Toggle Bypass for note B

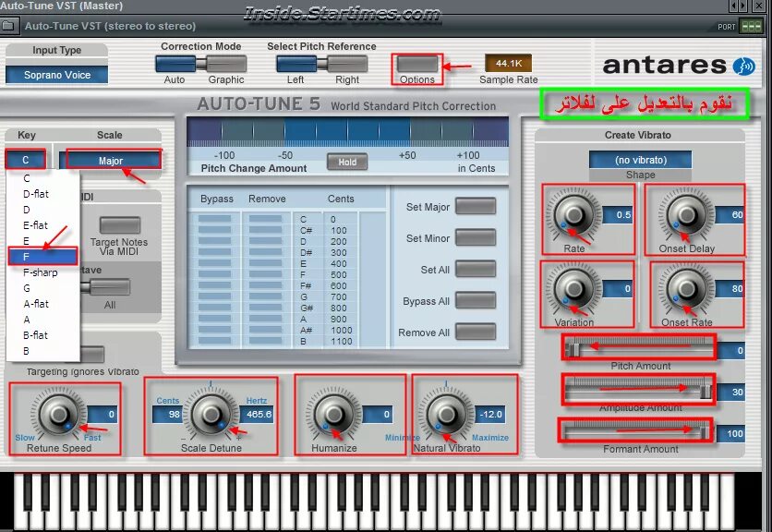pyautogui.click(x=214, y=341)
